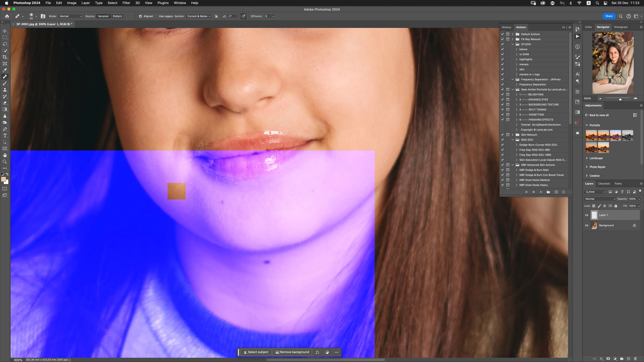Select the Clone Stamp tool

[5, 90]
